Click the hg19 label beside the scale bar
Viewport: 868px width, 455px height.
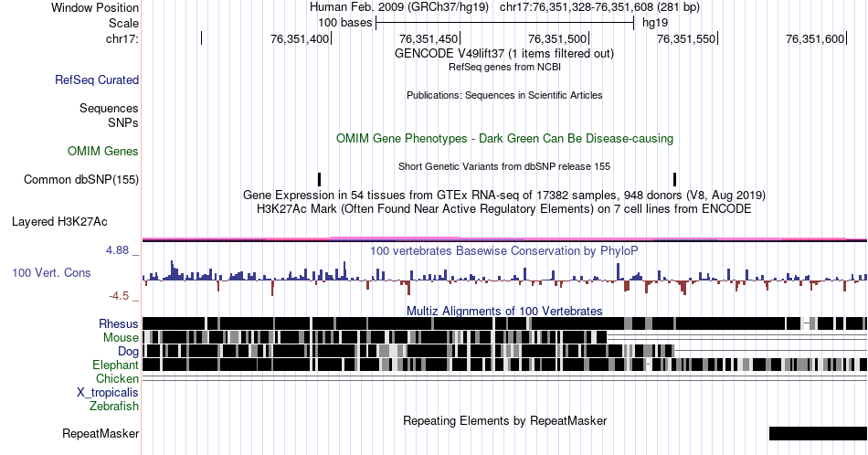pos(655,23)
